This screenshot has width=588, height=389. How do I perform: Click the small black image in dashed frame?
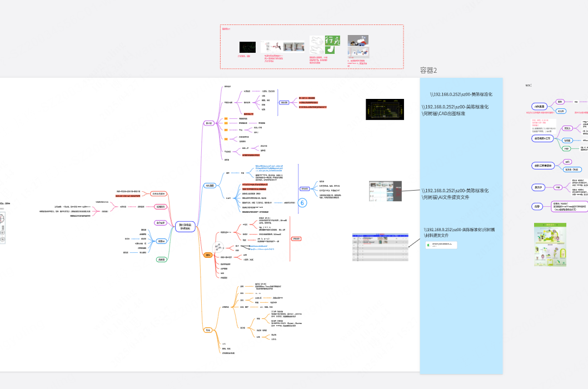click(247, 47)
